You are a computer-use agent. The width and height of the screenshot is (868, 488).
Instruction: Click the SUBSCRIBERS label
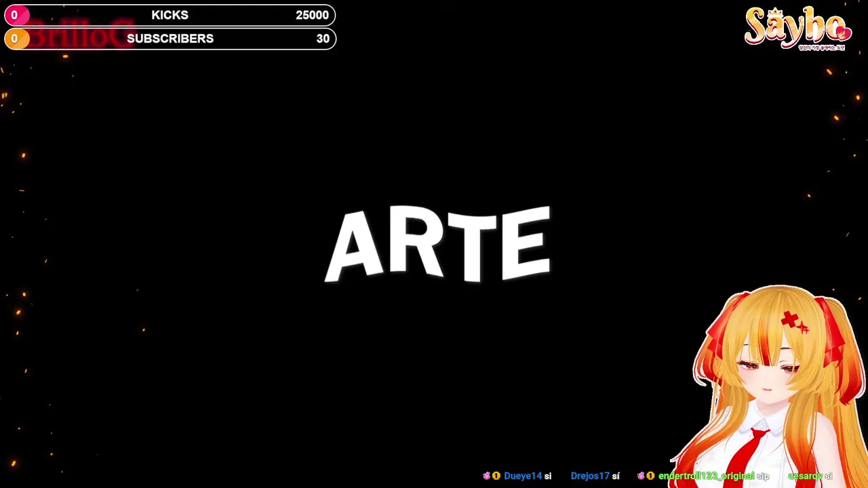[170, 39]
